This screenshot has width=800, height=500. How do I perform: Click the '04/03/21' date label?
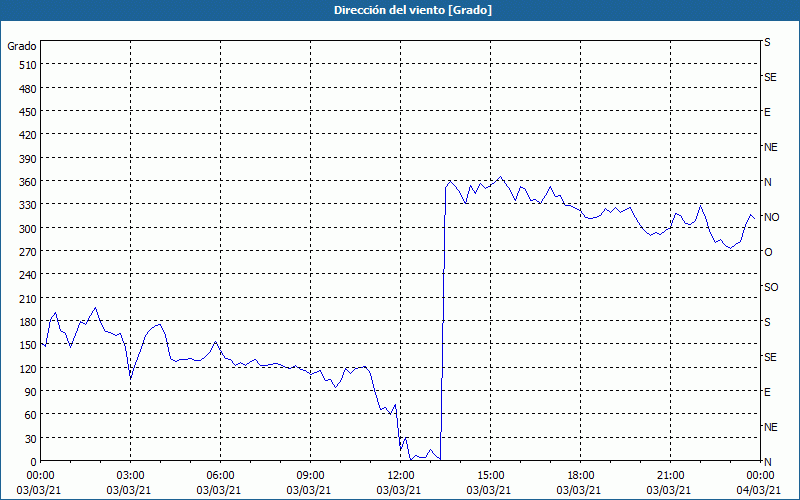click(x=759, y=491)
